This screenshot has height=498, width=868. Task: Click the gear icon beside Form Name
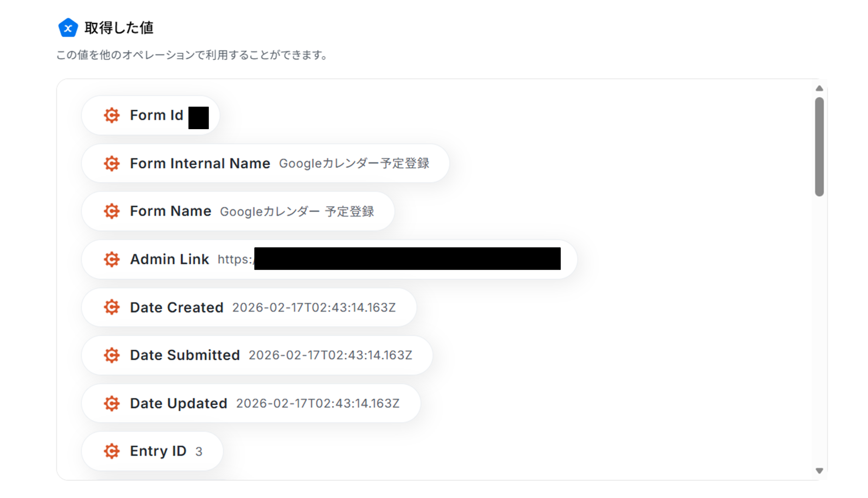tap(111, 211)
